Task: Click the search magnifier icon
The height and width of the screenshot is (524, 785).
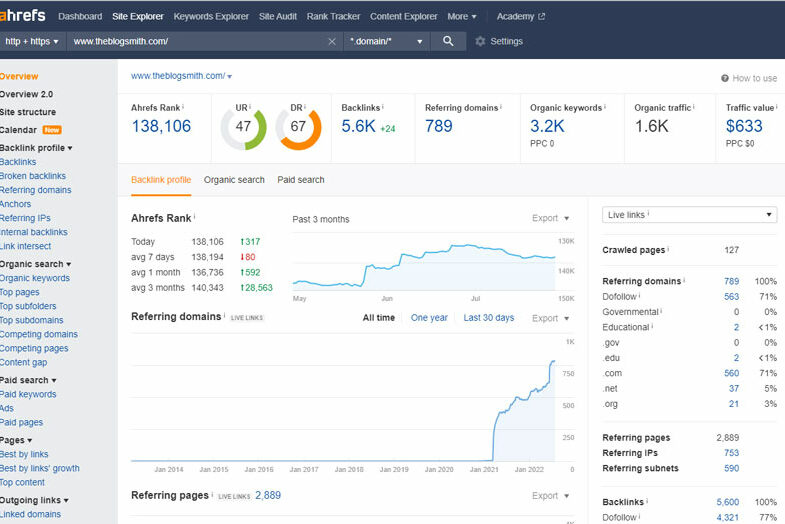Action: click(x=448, y=41)
